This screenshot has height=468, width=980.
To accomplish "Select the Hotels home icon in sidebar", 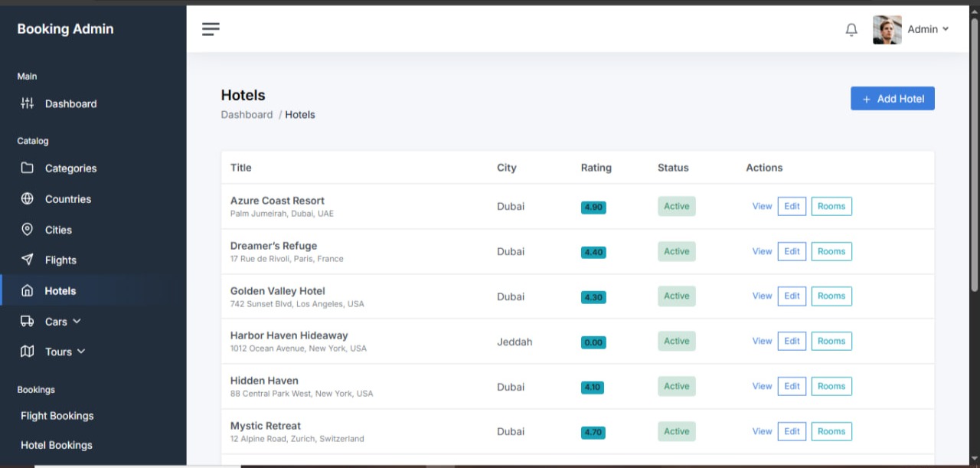I will pyautogui.click(x=27, y=290).
